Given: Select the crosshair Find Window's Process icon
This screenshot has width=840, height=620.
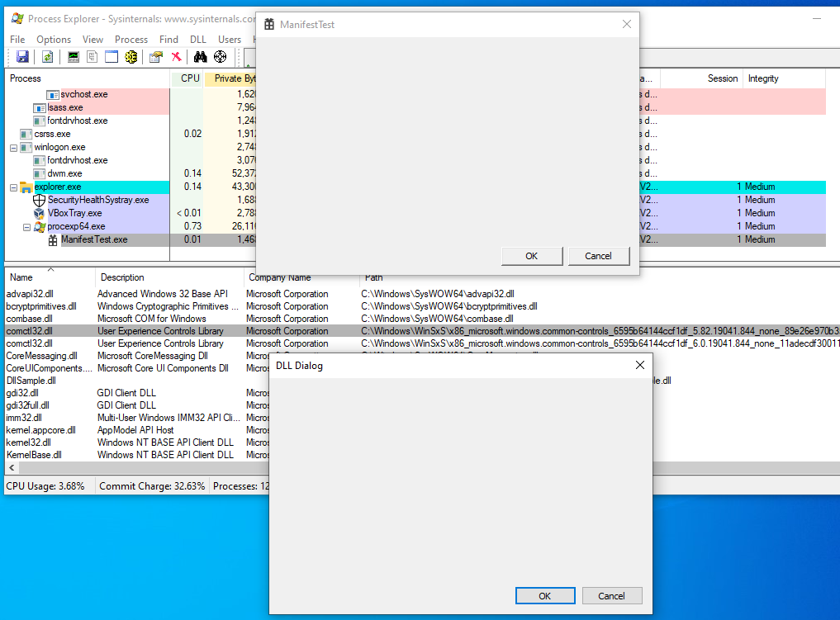Looking at the screenshot, I should click(x=221, y=57).
